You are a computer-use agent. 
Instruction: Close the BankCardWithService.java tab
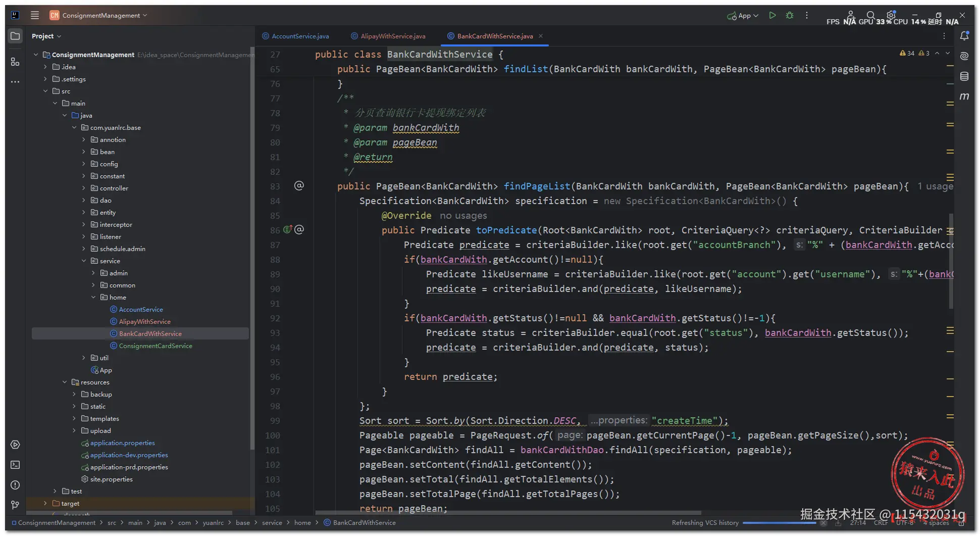541,36
